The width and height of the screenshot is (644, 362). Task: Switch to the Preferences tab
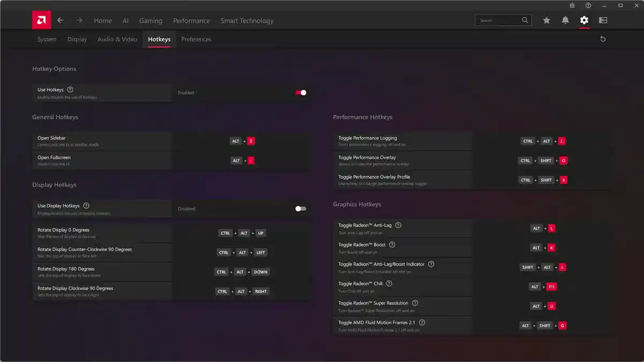coord(196,39)
